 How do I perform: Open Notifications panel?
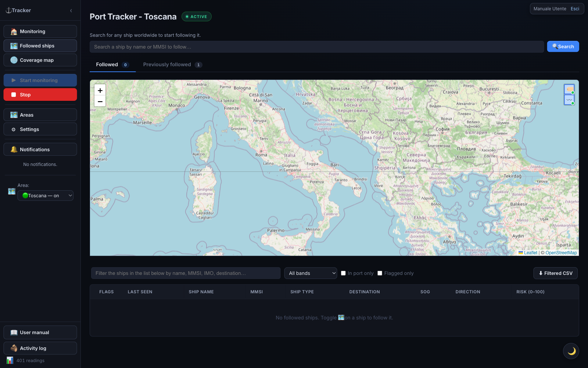40,149
